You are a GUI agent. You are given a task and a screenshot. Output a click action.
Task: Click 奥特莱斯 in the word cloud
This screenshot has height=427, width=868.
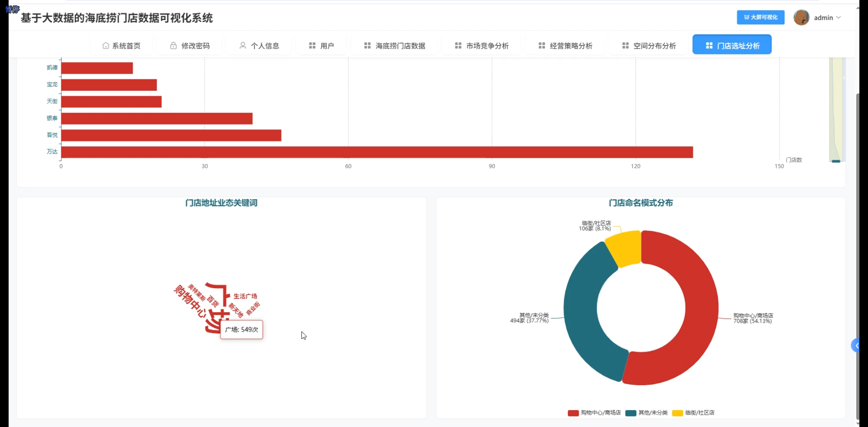(x=197, y=293)
